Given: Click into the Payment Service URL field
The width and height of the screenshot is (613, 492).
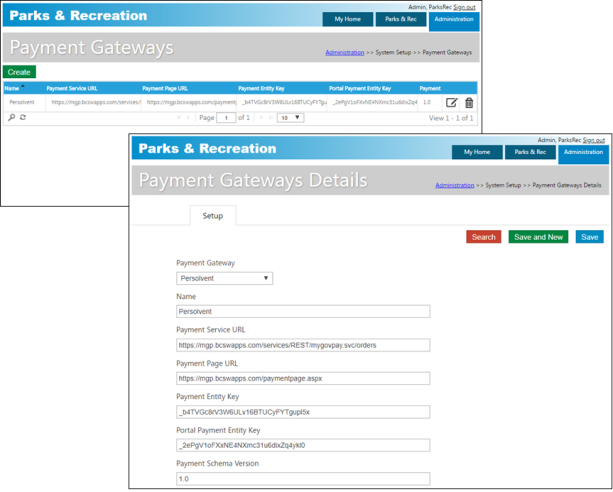Looking at the screenshot, I should click(303, 345).
